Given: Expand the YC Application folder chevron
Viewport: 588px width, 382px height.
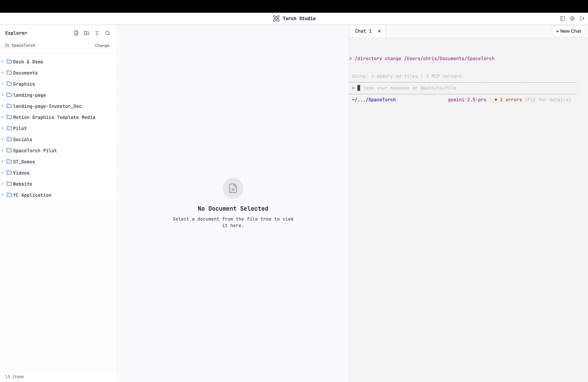Looking at the screenshot, I should [x=3, y=195].
